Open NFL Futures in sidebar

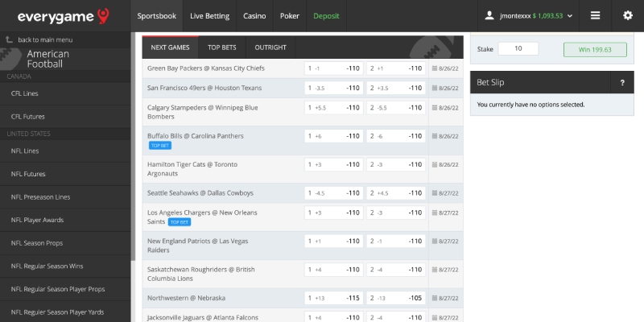pos(65,174)
